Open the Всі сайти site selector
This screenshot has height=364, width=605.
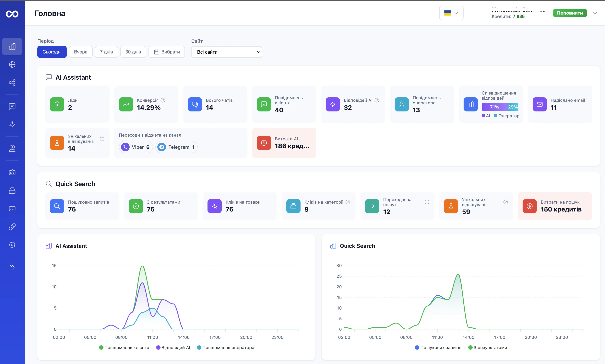[x=226, y=52]
